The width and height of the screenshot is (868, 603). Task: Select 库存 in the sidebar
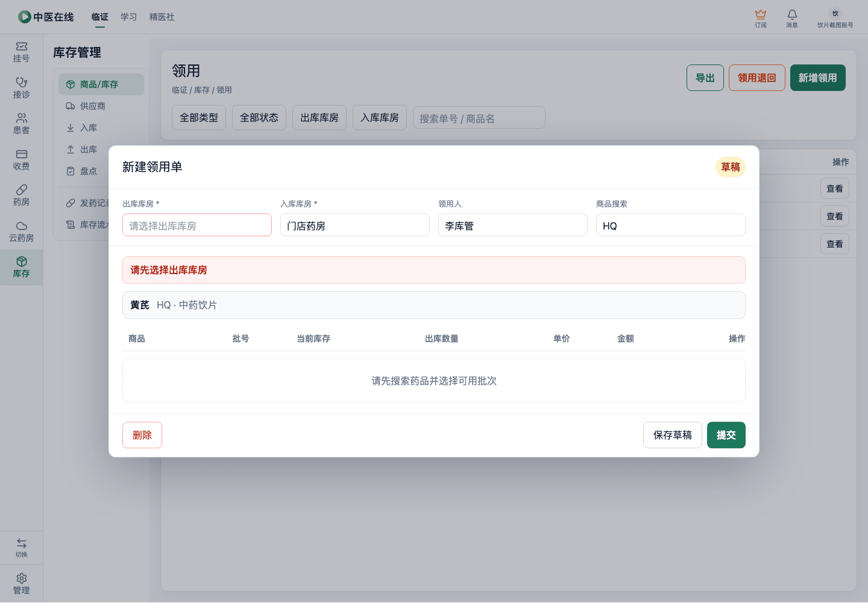click(x=21, y=267)
